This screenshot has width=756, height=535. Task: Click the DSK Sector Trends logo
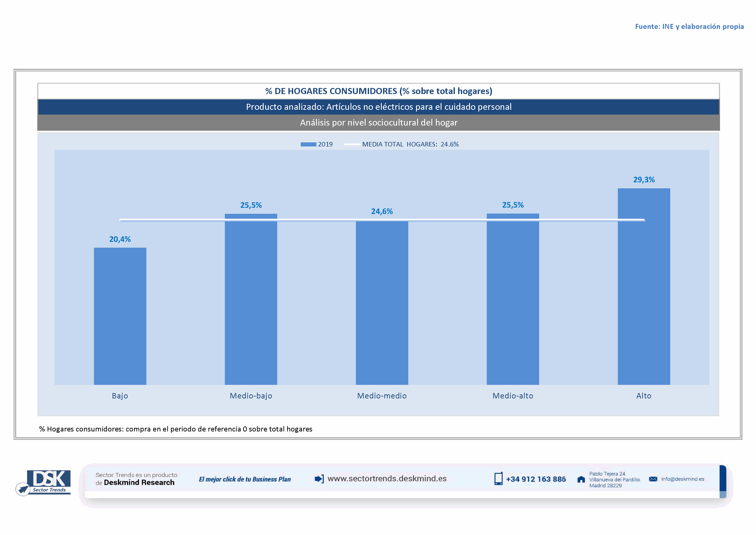pos(49,482)
